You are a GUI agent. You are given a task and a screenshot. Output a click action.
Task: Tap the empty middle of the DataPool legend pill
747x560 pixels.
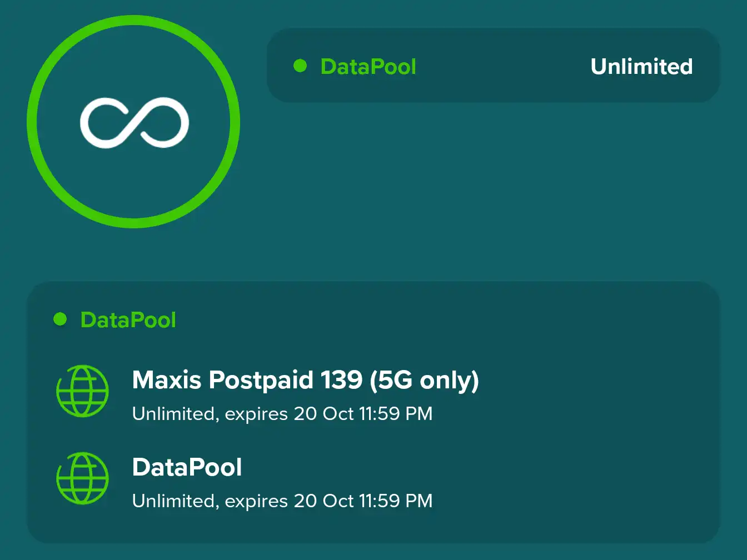[x=503, y=66]
